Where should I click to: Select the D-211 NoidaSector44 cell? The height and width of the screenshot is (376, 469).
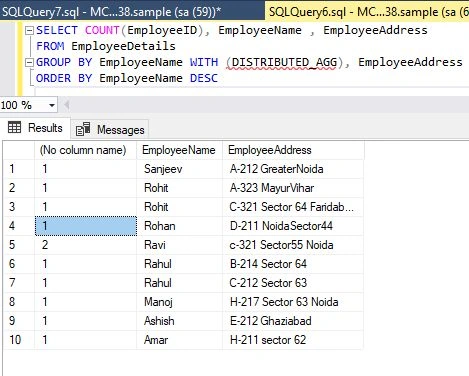tap(293, 226)
